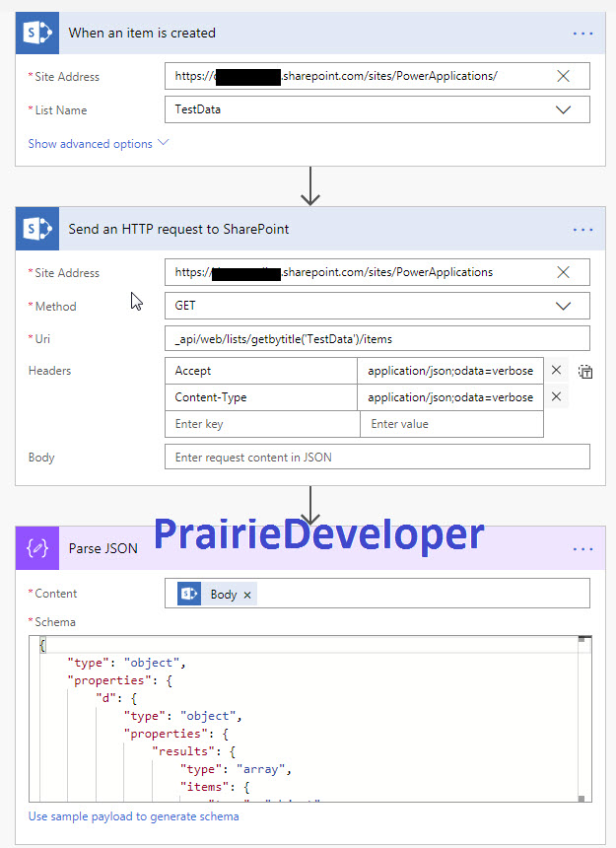Open ellipsis menu for 'When an item is created'
Screen dimensions: 616x848
[x=582, y=34]
